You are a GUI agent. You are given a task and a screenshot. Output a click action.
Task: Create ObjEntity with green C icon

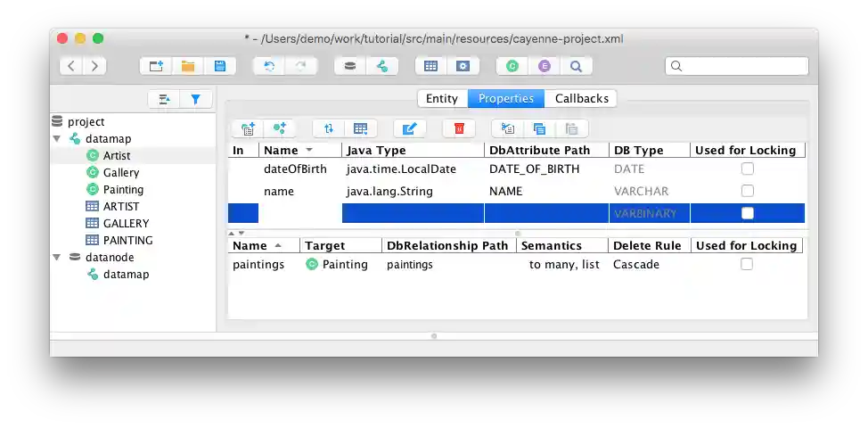pyautogui.click(x=512, y=67)
